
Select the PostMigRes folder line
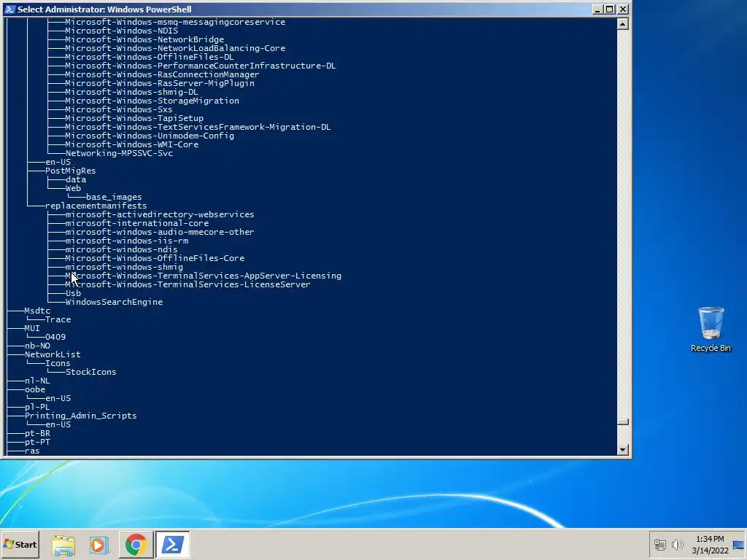coord(71,171)
